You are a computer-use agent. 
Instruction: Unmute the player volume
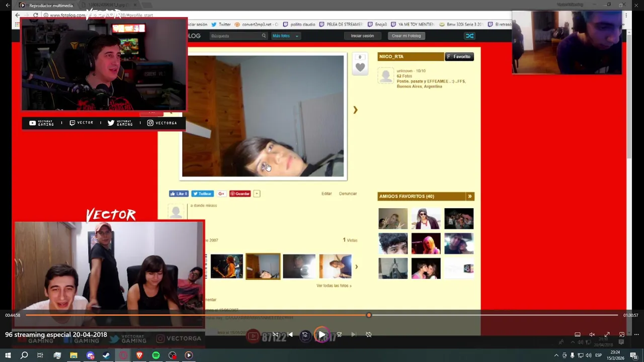point(592,334)
